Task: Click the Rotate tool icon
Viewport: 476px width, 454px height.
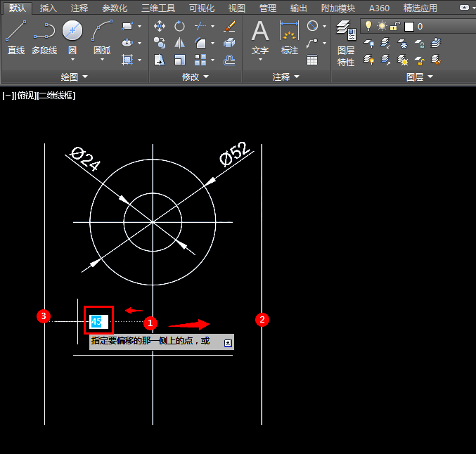Action: click(180, 27)
